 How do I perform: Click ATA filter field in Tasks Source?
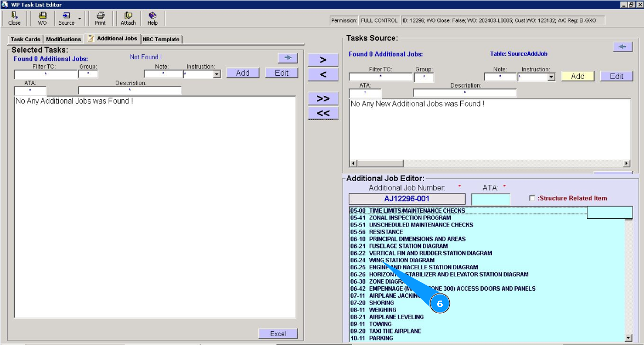(365, 93)
